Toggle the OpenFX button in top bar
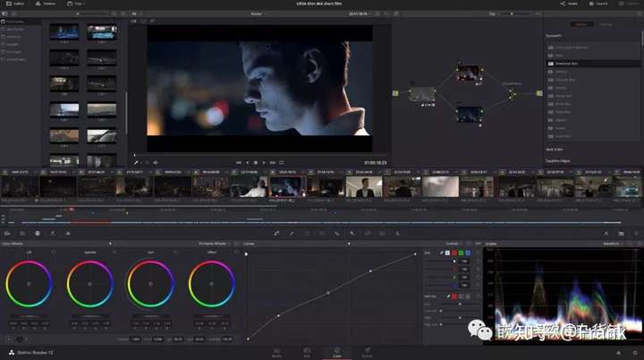Viewport: 644px width, 360px height. (598, 4)
